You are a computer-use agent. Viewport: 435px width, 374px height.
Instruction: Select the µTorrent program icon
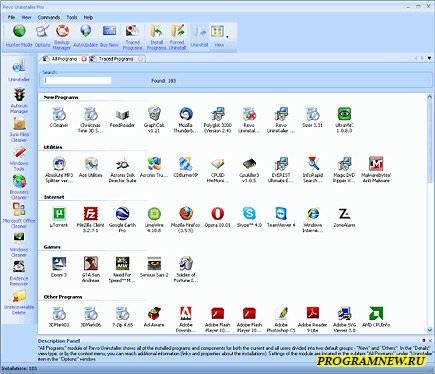coord(59,217)
